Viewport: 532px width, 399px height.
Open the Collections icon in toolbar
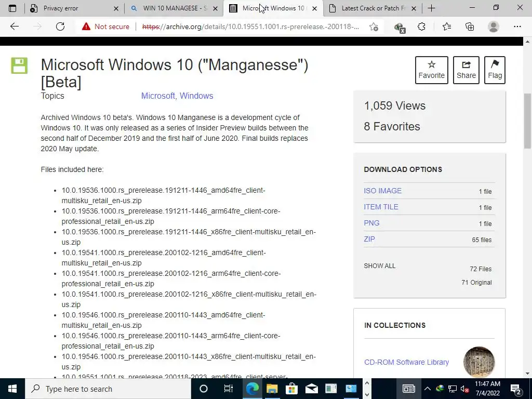point(470,26)
